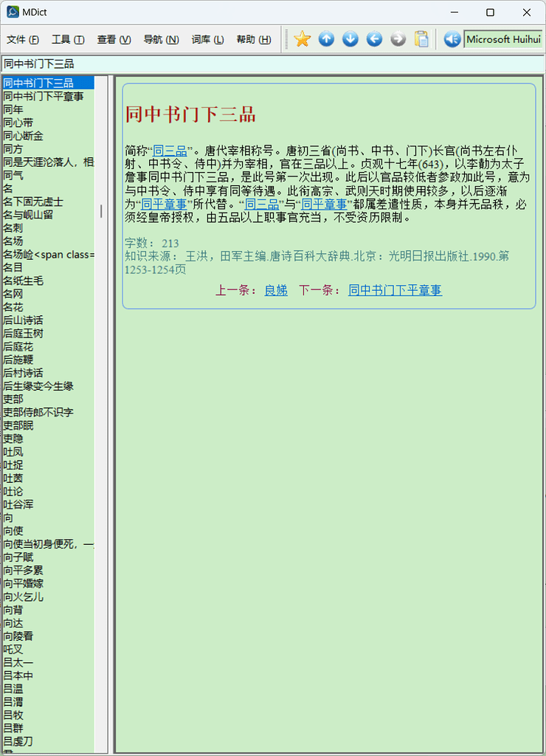Click the clipboard paste icon
The width and height of the screenshot is (546, 756).
[421, 39]
